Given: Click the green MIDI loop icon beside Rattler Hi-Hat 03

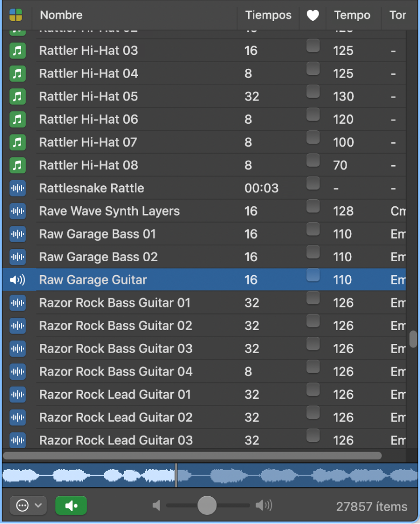Looking at the screenshot, I should pos(17,50).
